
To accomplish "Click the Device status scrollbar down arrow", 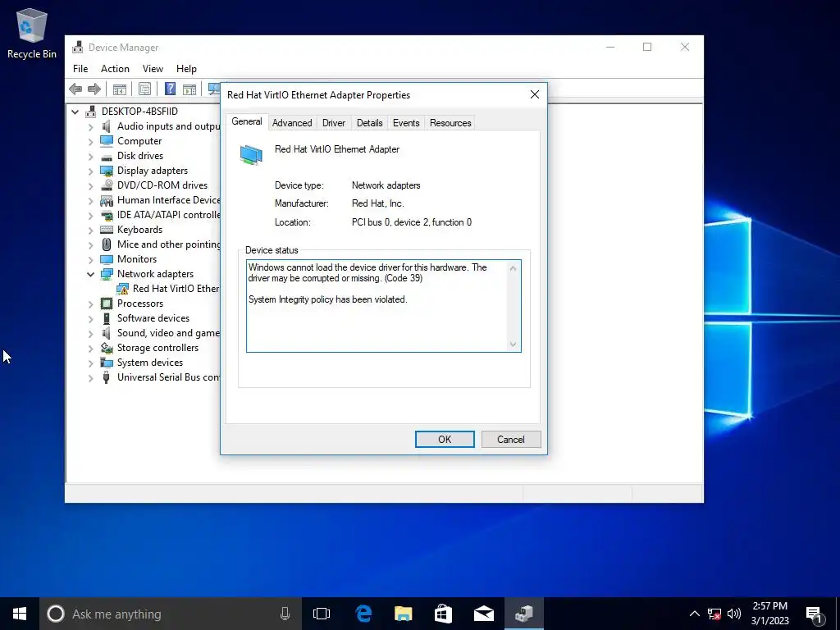I will coord(514,345).
